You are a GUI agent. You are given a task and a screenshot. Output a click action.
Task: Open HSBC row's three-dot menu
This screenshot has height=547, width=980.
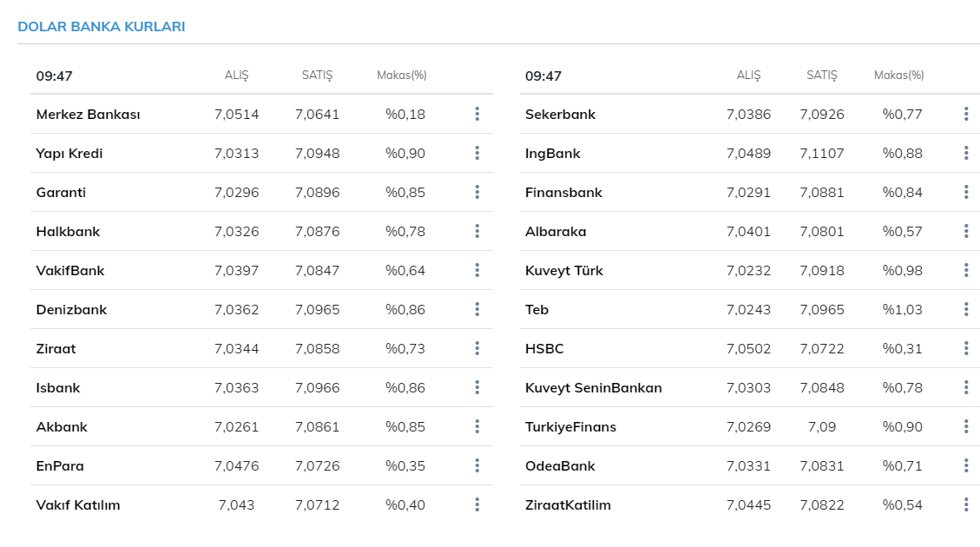966,348
